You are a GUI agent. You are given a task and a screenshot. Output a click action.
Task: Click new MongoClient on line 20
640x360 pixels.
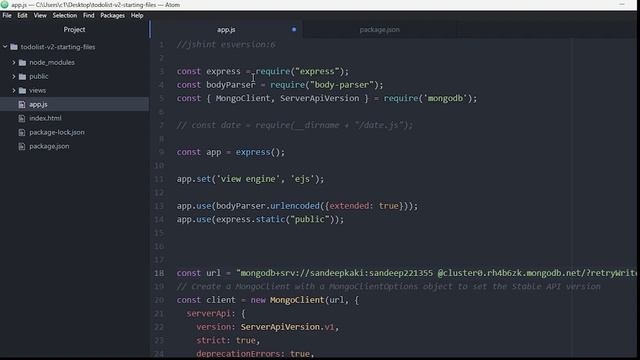(287, 300)
